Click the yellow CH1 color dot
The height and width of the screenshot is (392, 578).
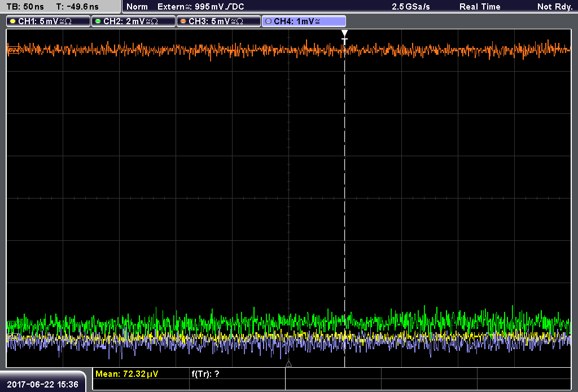pyautogui.click(x=13, y=21)
